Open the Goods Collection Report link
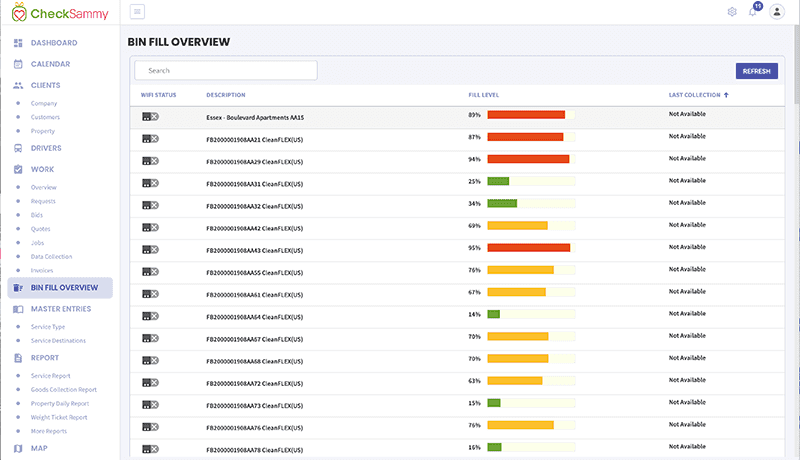800x460 pixels. click(64, 390)
